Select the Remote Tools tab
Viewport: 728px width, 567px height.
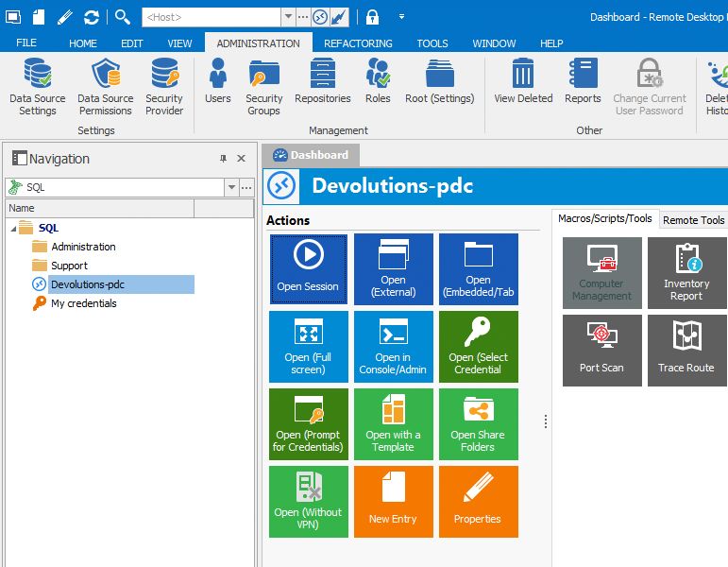(x=693, y=220)
